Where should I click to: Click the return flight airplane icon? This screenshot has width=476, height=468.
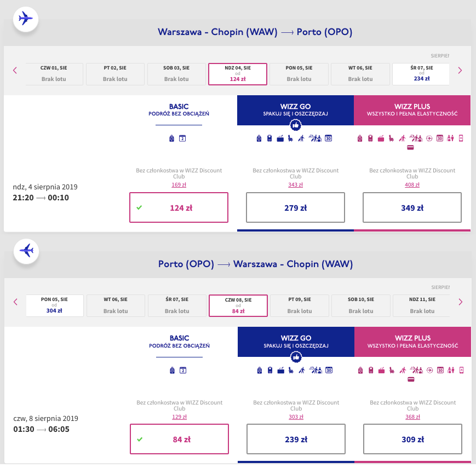[26, 251]
